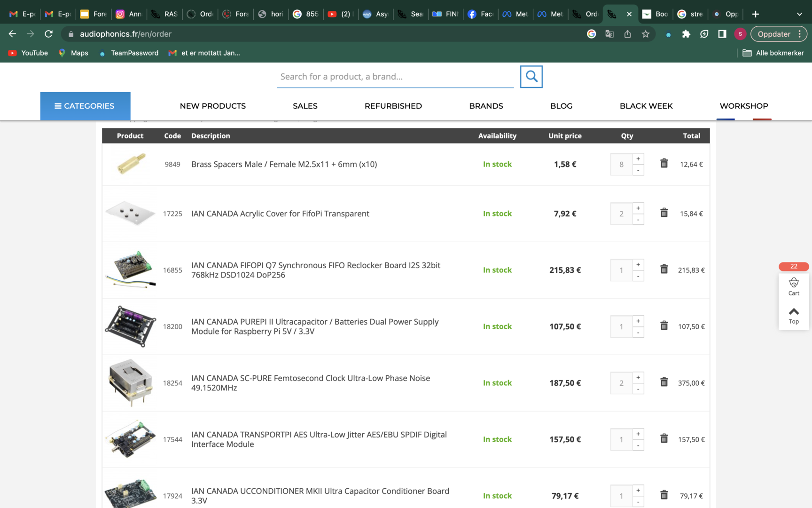Go to the BLACK WEEK menu item
The height and width of the screenshot is (508, 812).
point(646,106)
